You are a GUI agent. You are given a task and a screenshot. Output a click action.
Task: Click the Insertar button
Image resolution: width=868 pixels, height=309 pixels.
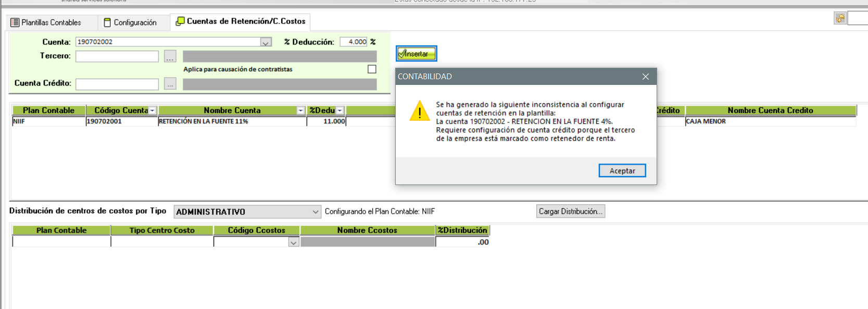tap(416, 54)
